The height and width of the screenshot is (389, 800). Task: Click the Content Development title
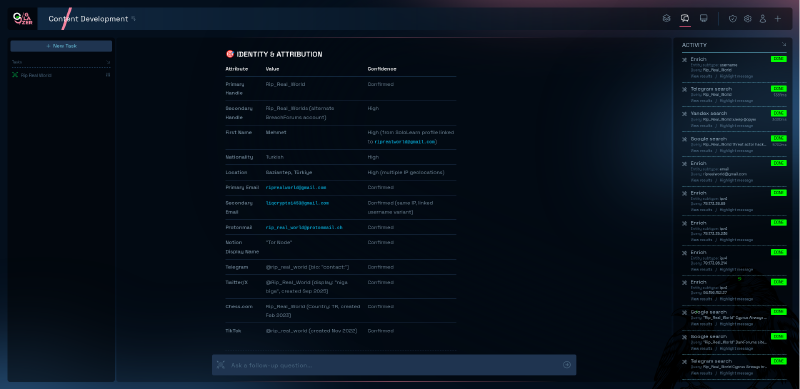point(88,19)
